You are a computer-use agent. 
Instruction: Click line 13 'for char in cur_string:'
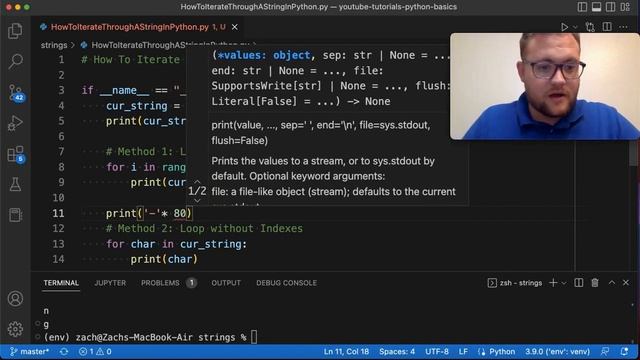[x=176, y=244]
